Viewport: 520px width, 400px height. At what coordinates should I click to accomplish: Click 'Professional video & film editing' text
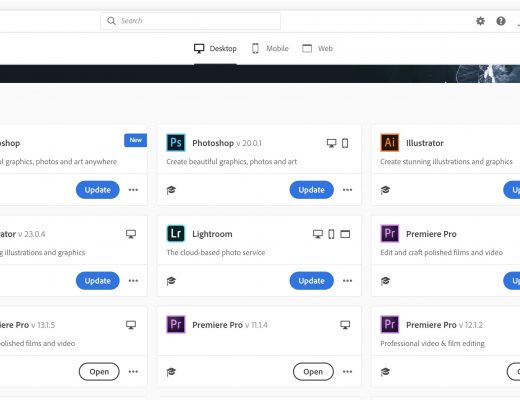coord(432,343)
